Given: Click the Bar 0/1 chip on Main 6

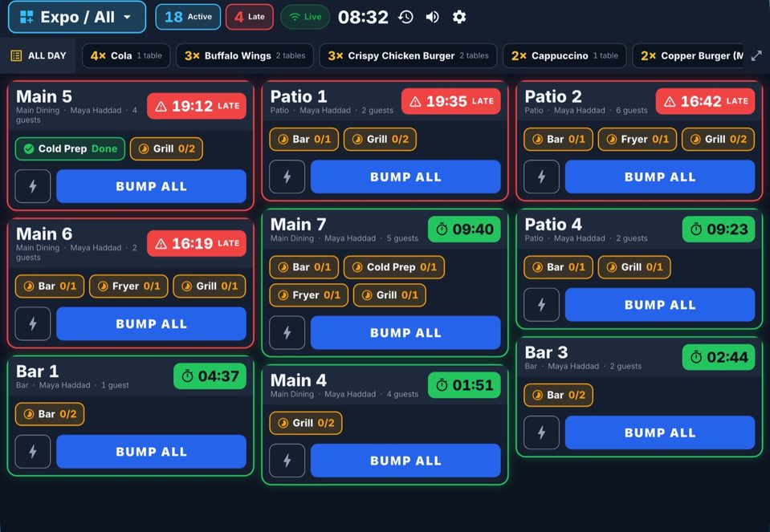Looking at the screenshot, I should (x=50, y=286).
